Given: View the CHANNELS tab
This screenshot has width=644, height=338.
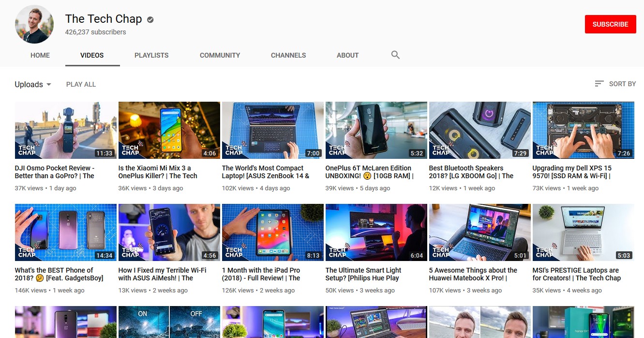Looking at the screenshot, I should [x=288, y=55].
